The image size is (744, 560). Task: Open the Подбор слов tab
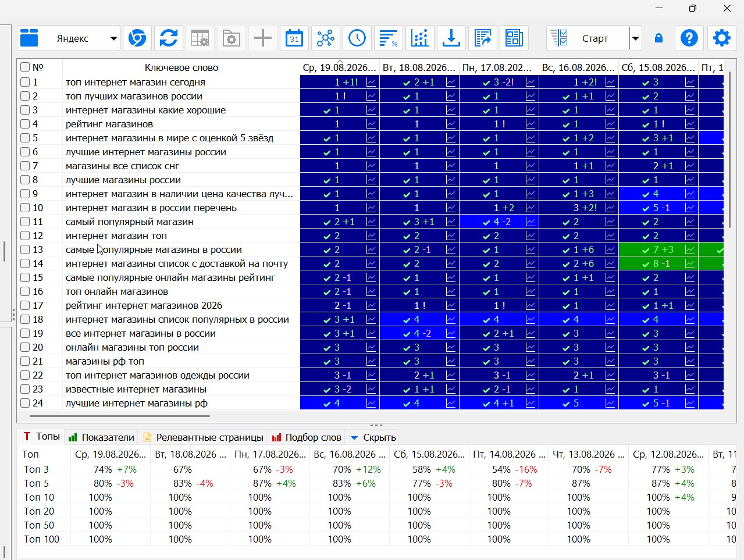pos(307,437)
